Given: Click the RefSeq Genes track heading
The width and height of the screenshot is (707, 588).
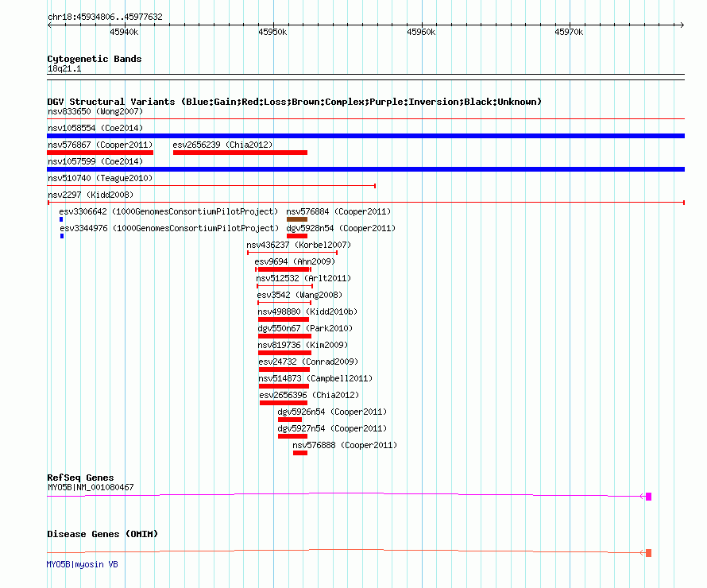Looking at the screenshot, I should click(x=81, y=478).
